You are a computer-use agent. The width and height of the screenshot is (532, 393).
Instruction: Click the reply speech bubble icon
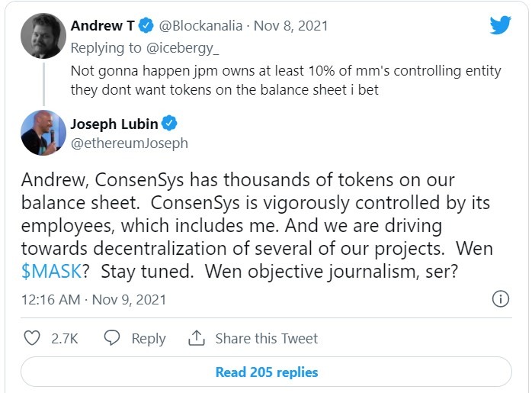(111, 338)
